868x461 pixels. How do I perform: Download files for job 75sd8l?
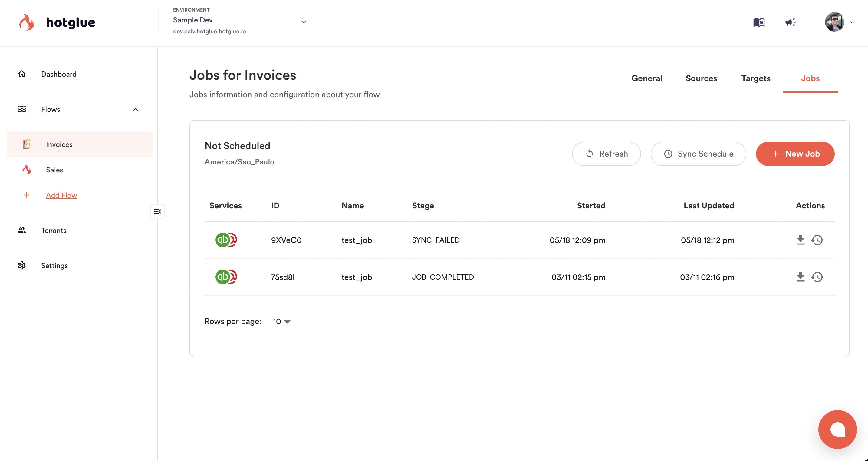(800, 277)
